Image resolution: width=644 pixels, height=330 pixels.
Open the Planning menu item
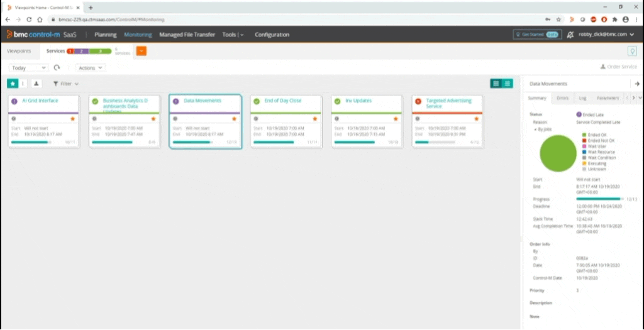(x=106, y=35)
